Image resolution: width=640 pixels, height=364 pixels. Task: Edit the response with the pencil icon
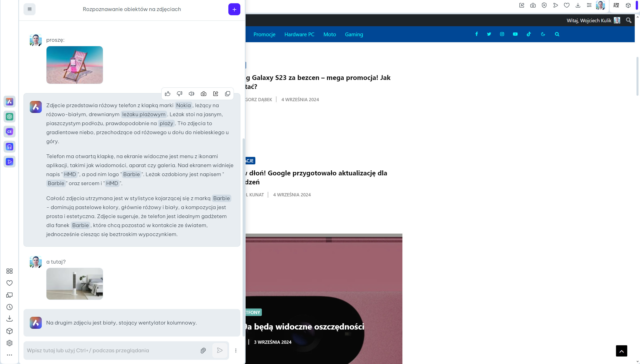(216, 94)
